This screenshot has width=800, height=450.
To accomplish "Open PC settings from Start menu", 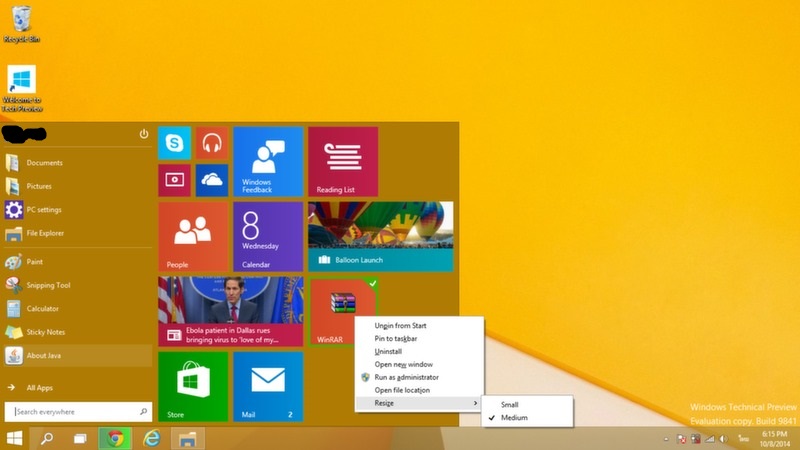I will coord(78,210).
